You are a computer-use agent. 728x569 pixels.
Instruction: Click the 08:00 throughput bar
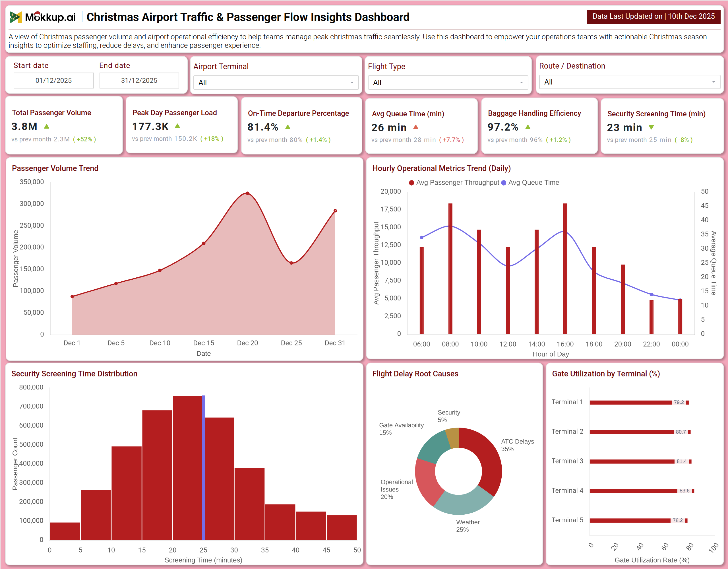coord(450,269)
